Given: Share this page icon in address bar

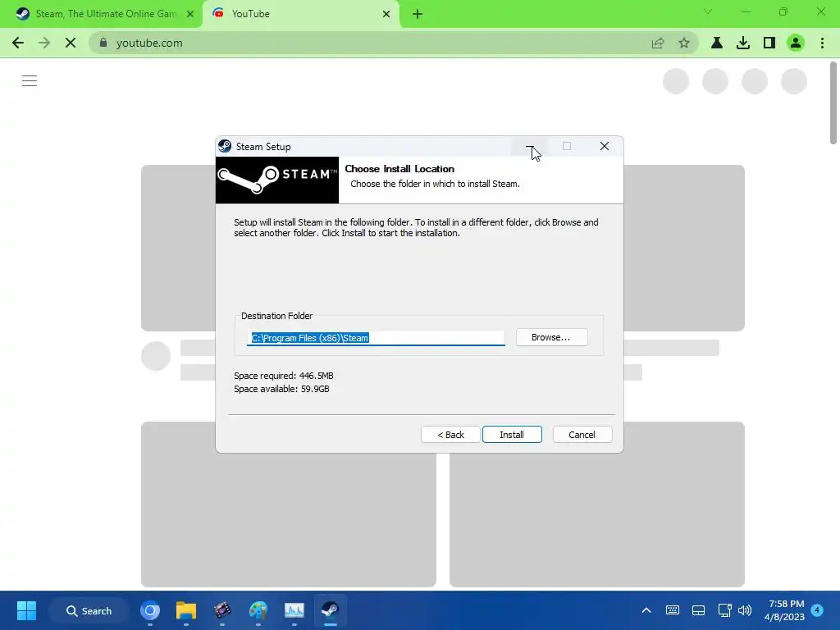Looking at the screenshot, I should pyautogui.click(x=658, y=43).
